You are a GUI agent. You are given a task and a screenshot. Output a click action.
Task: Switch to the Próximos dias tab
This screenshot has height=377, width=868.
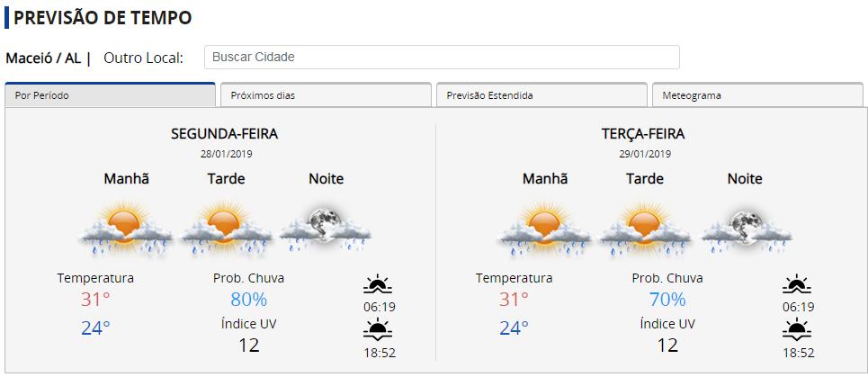(x=325, y=95)
